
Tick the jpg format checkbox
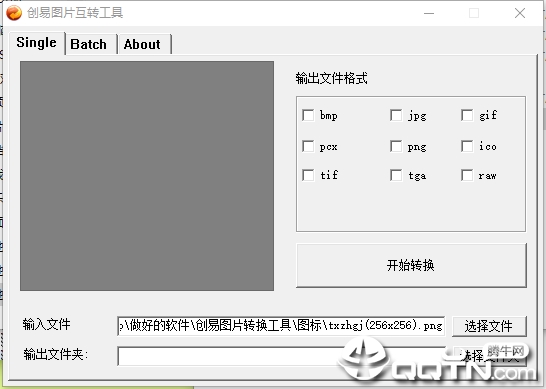coord(396,115)
